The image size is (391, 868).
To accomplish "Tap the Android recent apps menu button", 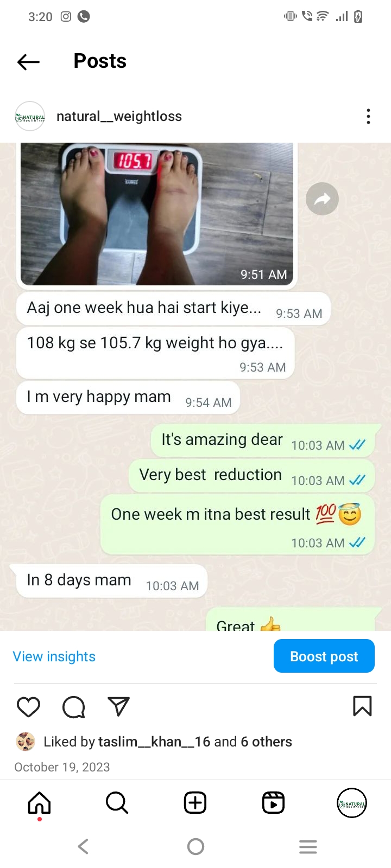I will [308, 847].
